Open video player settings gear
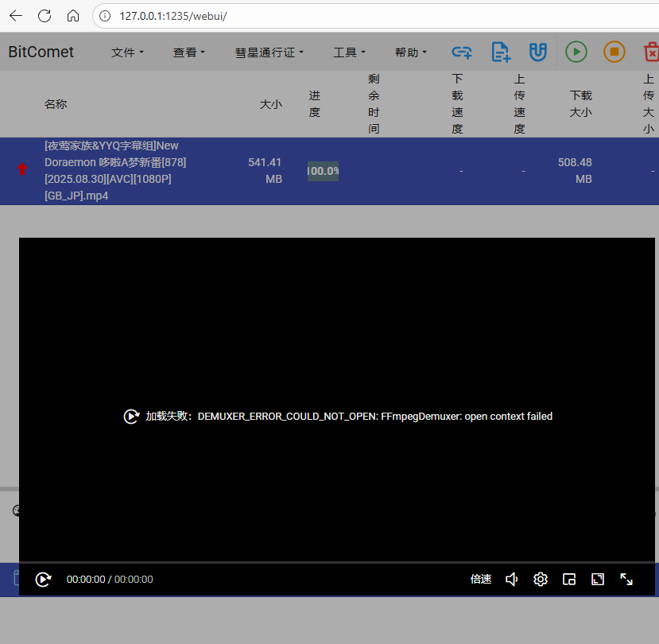The height and width of the screenshot is (644, 659). [541, 580]
